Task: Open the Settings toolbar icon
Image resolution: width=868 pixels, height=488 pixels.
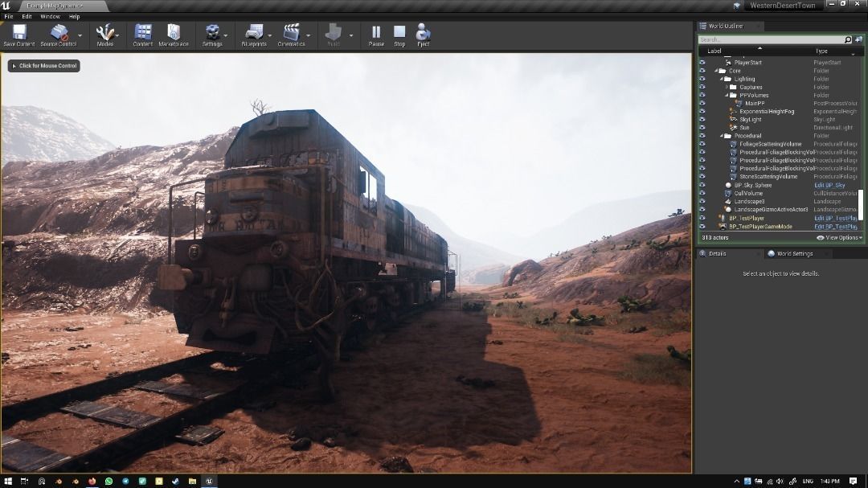Action: pos(212,35)
